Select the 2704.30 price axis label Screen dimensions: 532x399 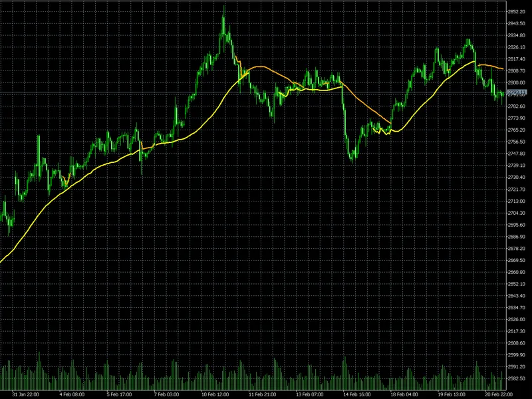point(517,213)
